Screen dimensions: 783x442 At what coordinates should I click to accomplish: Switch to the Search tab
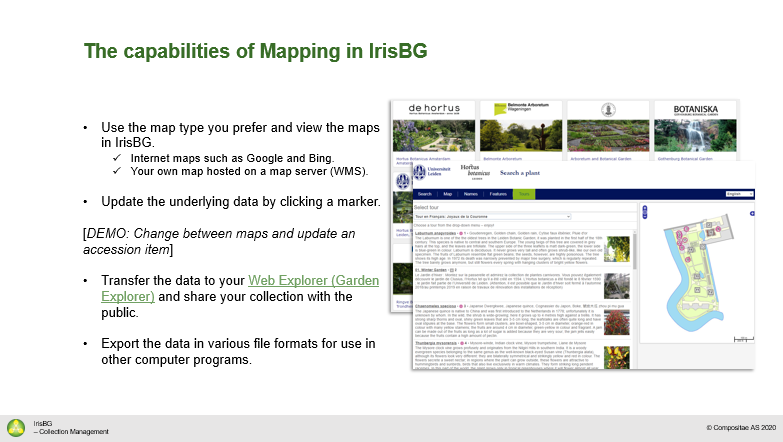coord(424,194)
